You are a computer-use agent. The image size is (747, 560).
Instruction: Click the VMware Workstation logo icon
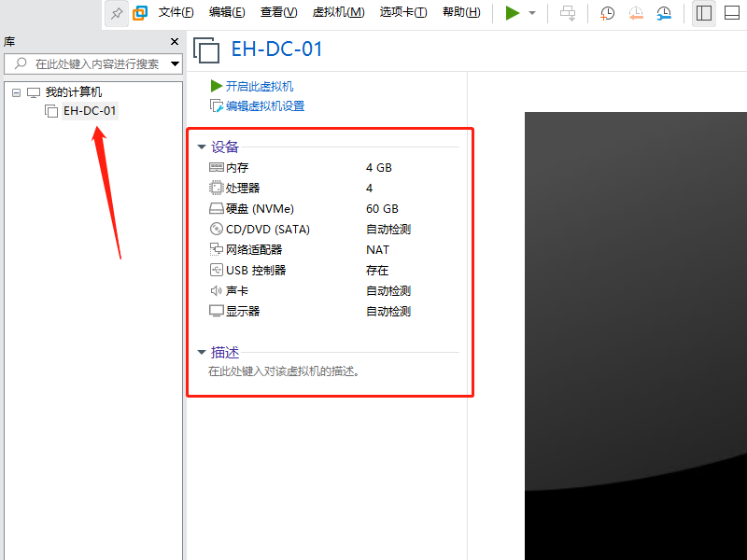coord(141,13)
